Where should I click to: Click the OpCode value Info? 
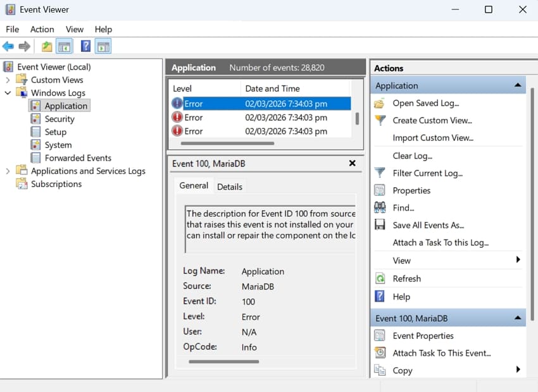point(249,347)
